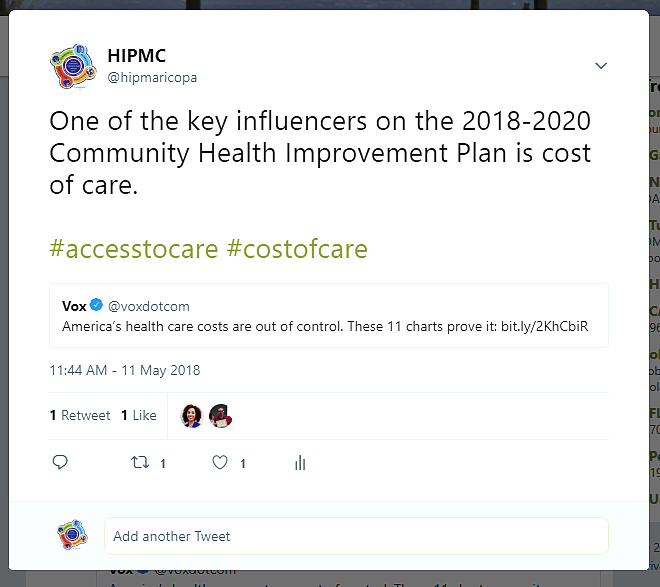
Task: Click the @voxdotcom handle
Action: (x=149, y=306)
